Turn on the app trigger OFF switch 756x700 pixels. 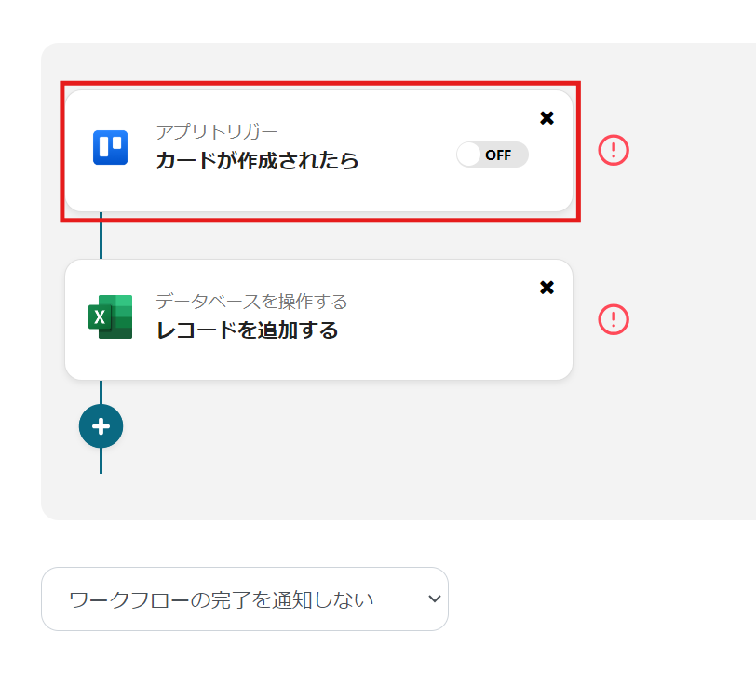[493, 155]
